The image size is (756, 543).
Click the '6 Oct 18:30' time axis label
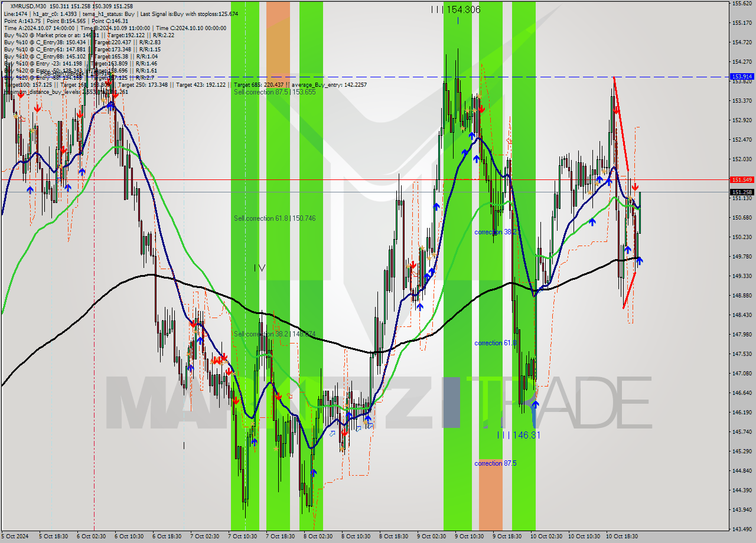click(x=167, y=537)
